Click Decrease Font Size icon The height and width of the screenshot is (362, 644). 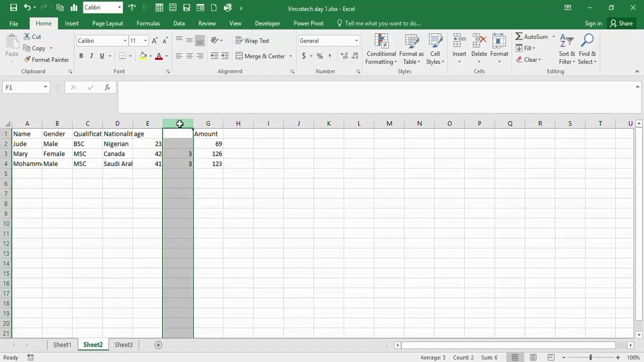click(166, 41)
